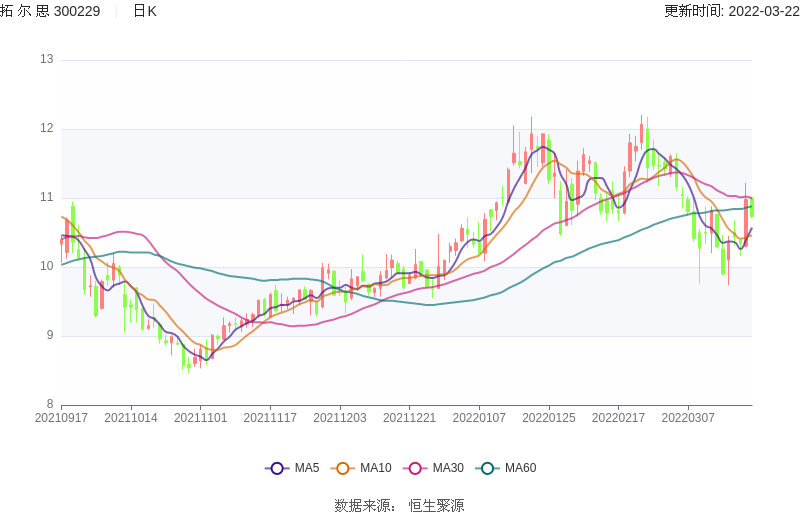Screen dimensions: 800x517
Task: Click the 8 price label on y-axis
Action: pyautogui.click(x=49, y=404)
